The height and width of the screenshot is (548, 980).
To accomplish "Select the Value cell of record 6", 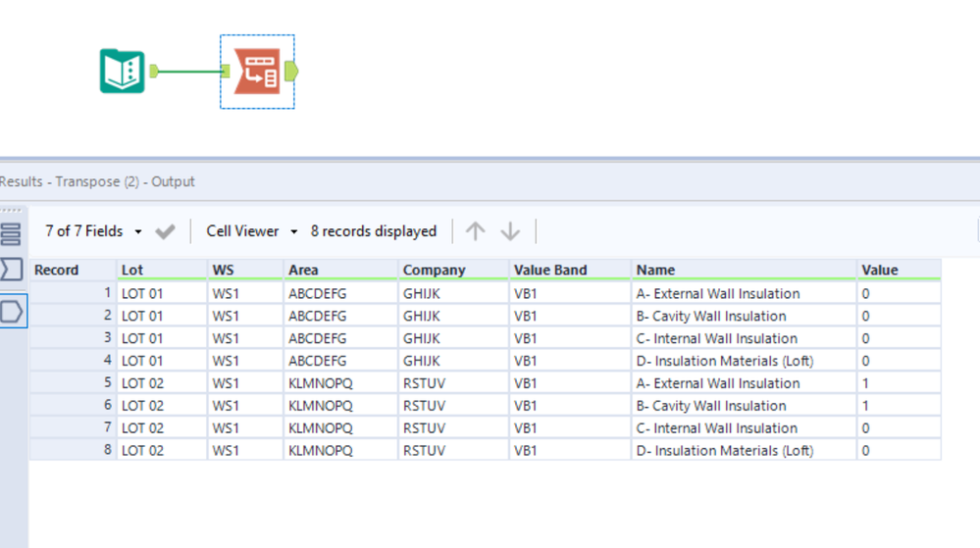I will click(x=899, y=406).
